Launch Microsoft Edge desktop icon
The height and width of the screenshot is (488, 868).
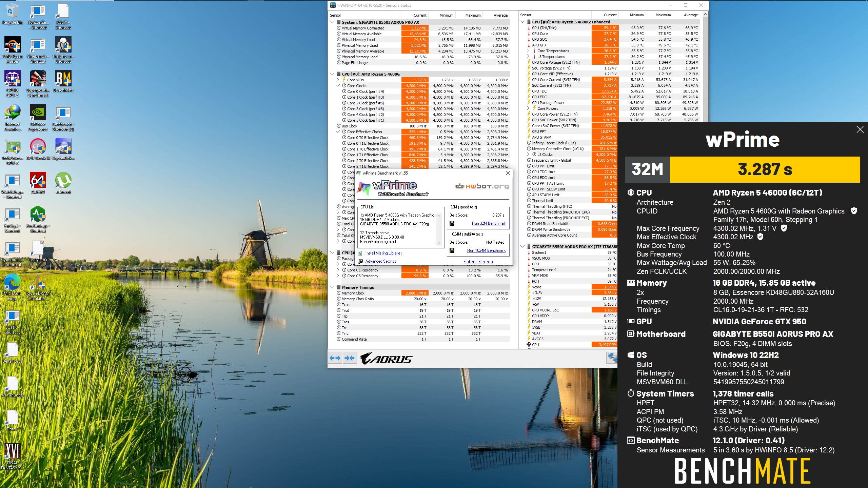coord(13,287)
